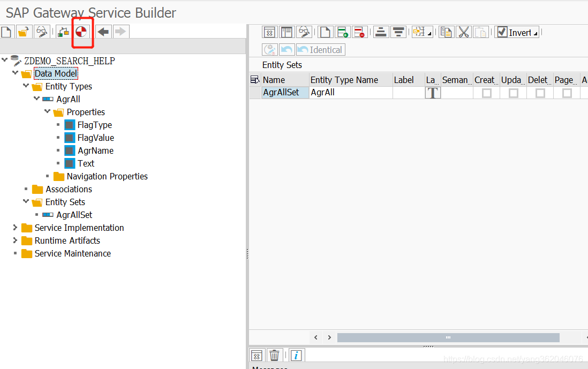Viewport: 588px width, 369px height.
Task: Select the FlagType property in tree
Action: coord(94,125)
